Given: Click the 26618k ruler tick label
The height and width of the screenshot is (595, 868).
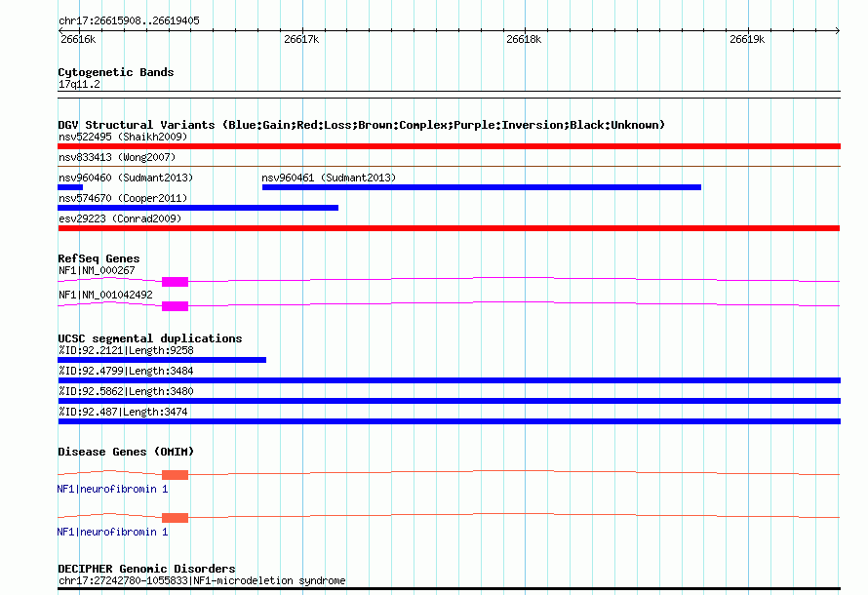Looking at the screenshot, I should pyautogui.click(x=524, y=39).
